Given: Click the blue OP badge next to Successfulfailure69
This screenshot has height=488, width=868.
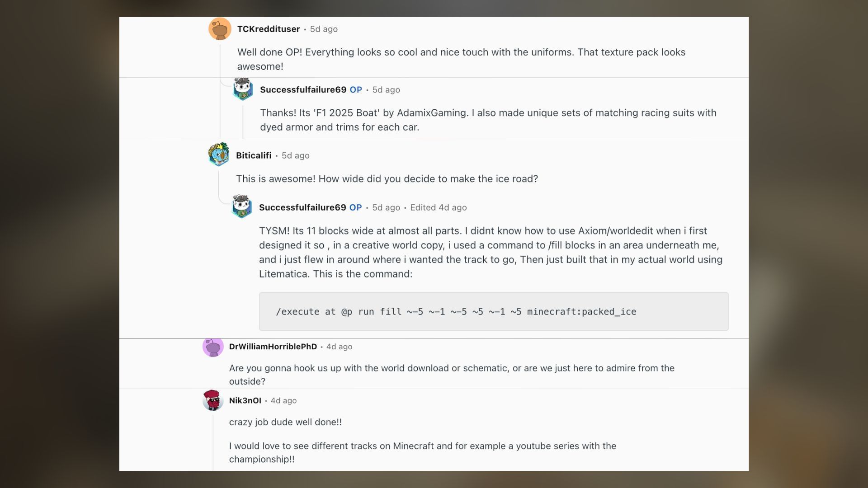Looking at the screenshot, I should [x=356, y=89].
